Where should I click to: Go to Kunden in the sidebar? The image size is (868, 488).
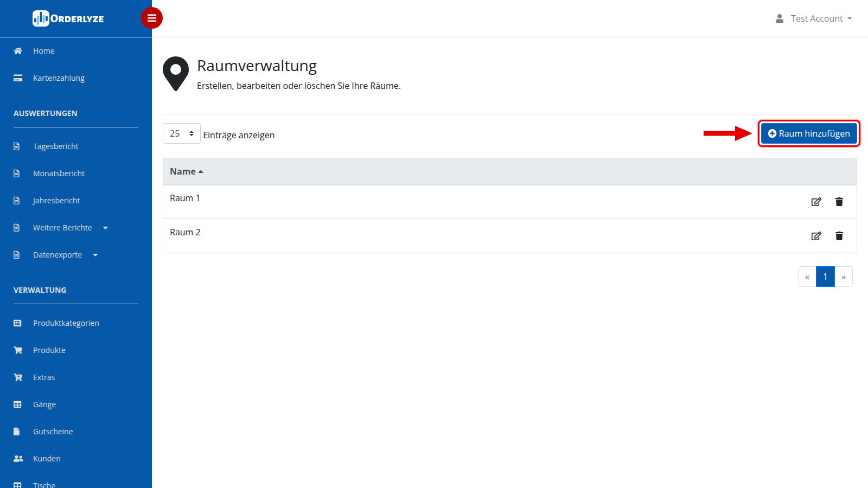coord(47,459)
